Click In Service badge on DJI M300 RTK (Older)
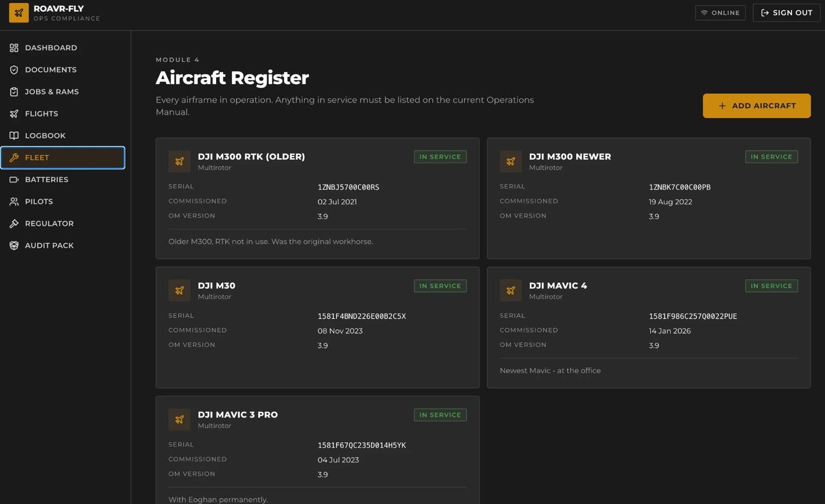 (x=440, y=157)
